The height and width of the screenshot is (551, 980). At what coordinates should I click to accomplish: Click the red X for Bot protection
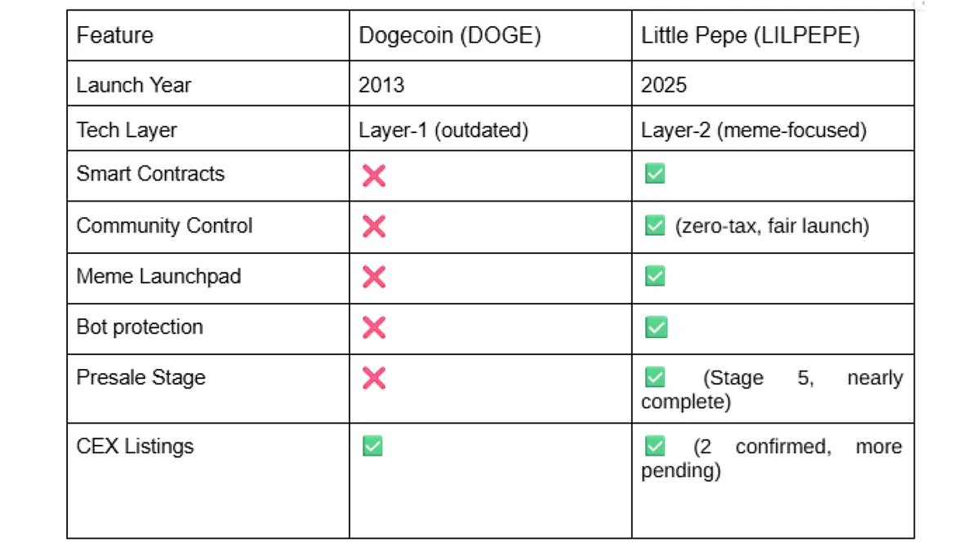pyautogui.click(x=373, y=327)
